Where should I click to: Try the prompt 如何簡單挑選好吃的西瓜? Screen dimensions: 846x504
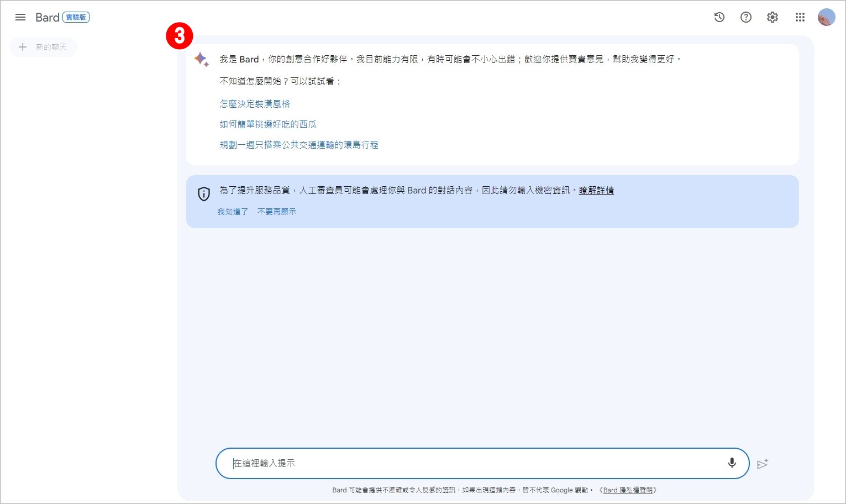click(x=268, y=124)
